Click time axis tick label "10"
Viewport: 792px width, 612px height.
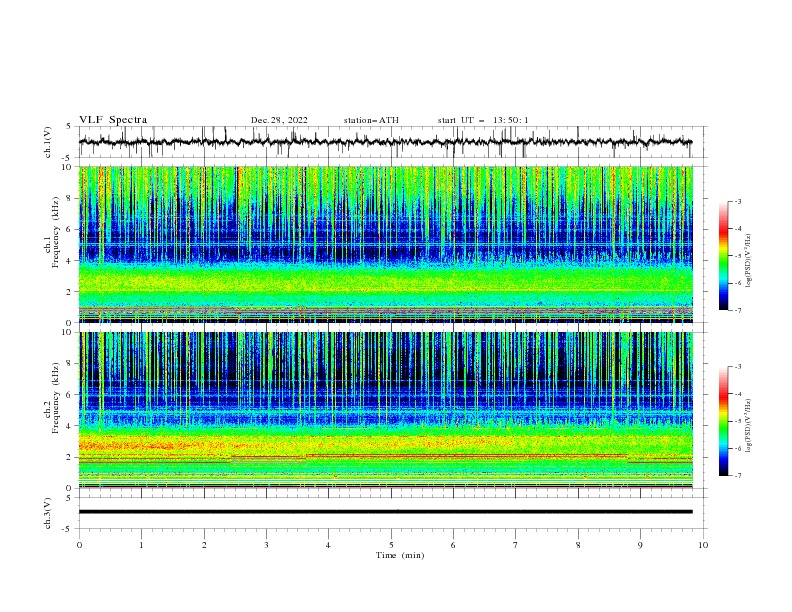[703, 545]
